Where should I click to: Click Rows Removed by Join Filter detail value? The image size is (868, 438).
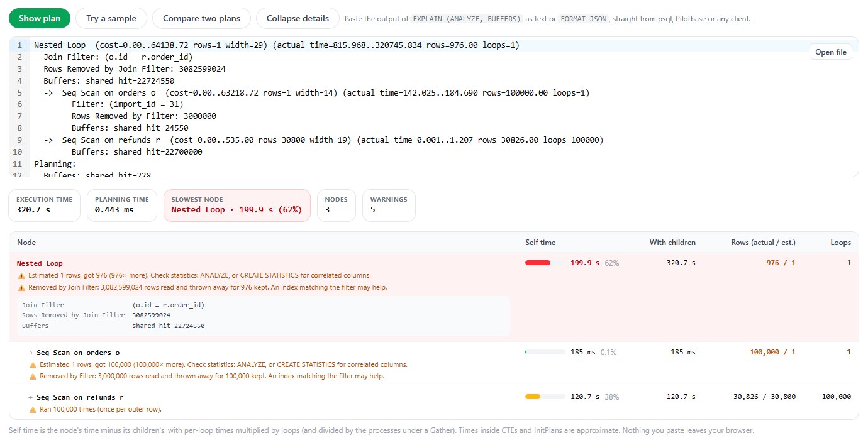pos(152,315)
